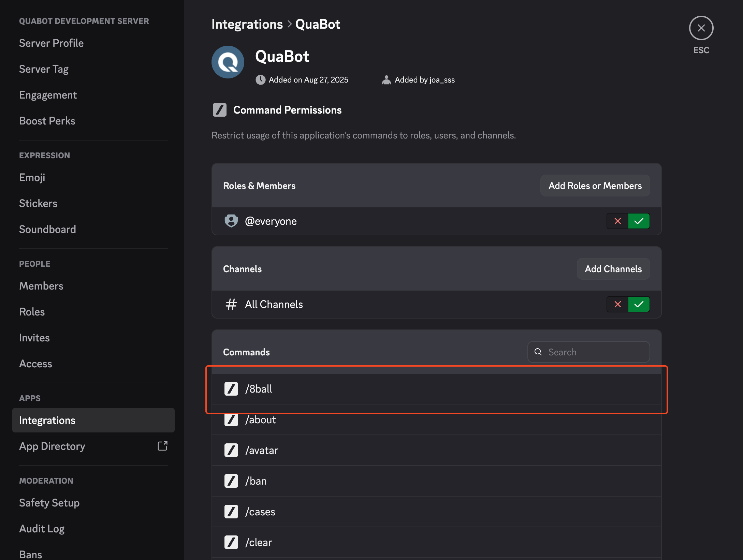Click the @everyone role name
Viewport: 743px width, 560px height.
click(271, 221)
